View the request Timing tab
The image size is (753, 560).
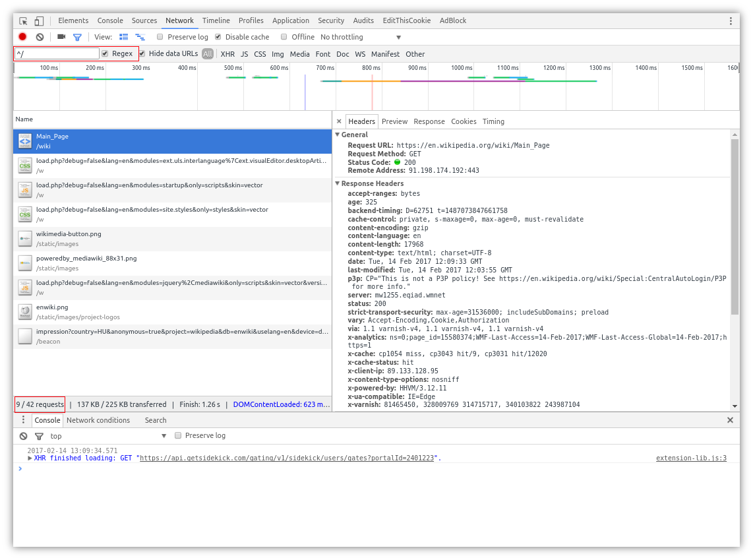tap(493, 121)
